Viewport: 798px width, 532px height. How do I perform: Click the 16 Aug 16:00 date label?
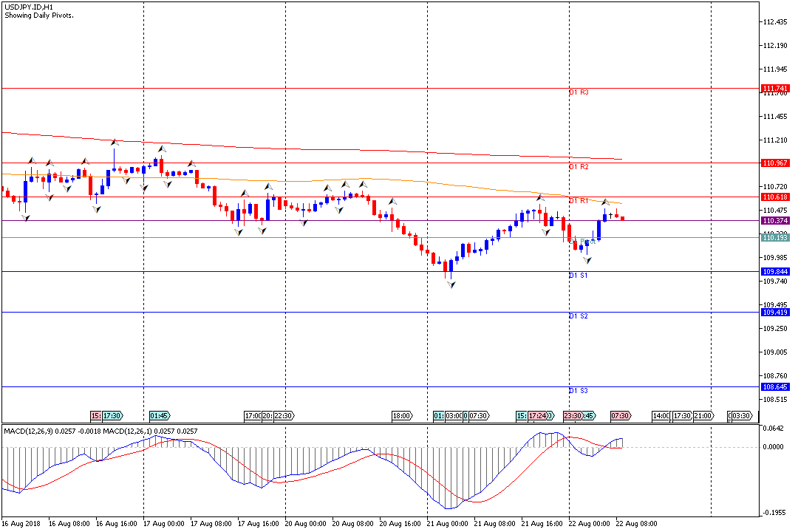(x=117, y=524)
